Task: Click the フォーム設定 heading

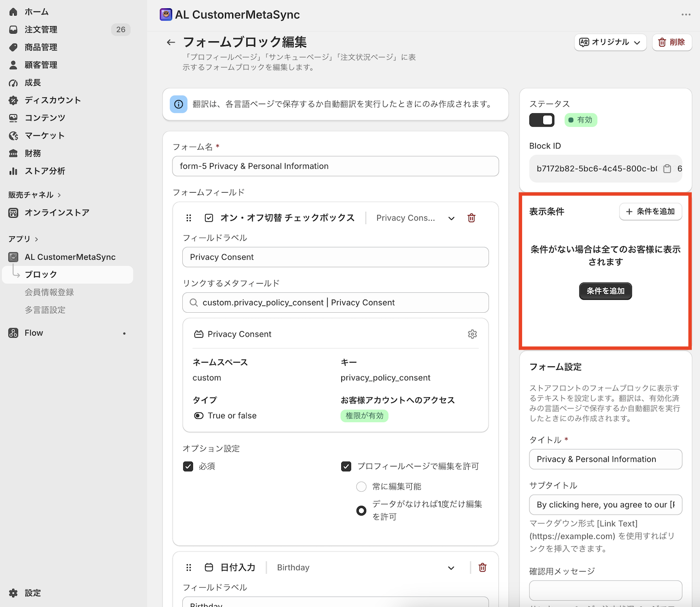Action: (555, 367)
